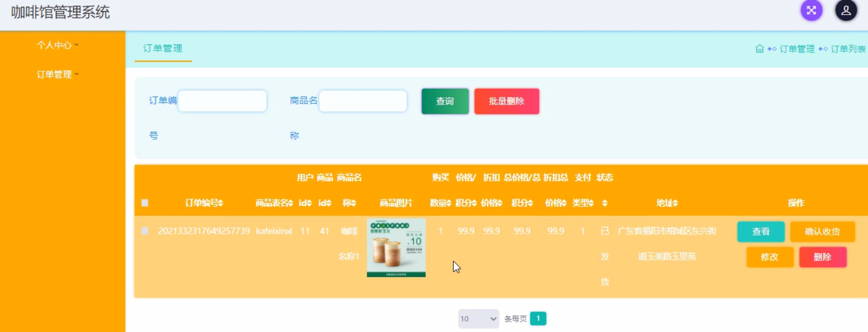Go to pagination page 1
This screenshot has height=332, width=868.
click(x=538, y=318)
